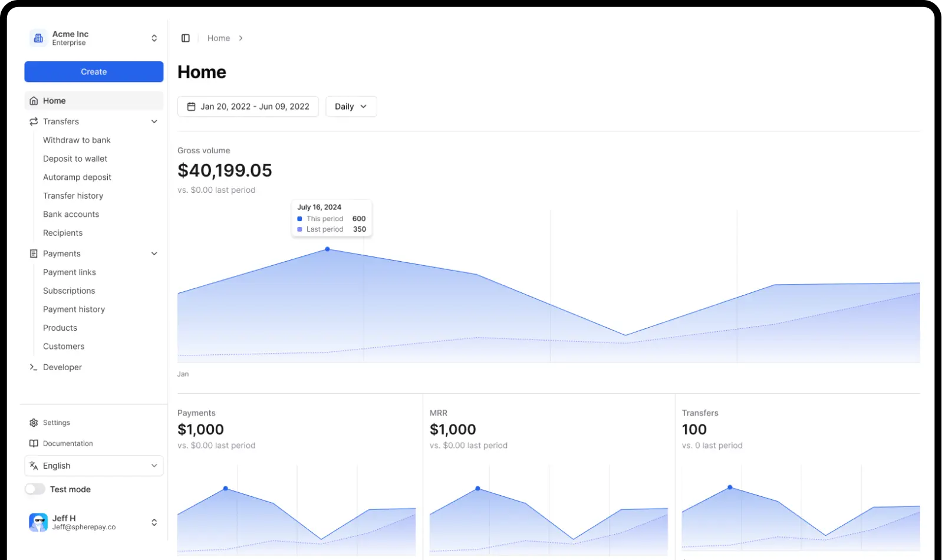
Task: Click the Settings gear icon
Action: click(x=34, y=423)
